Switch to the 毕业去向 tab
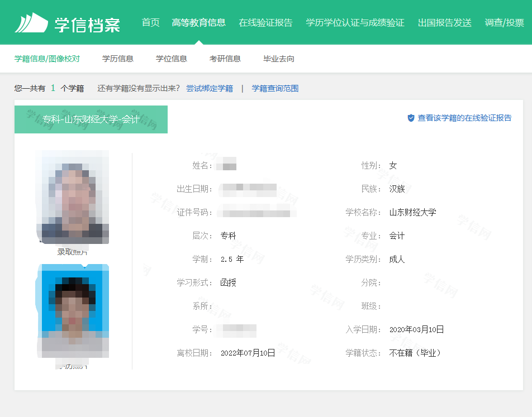 (x=279, y=59)
